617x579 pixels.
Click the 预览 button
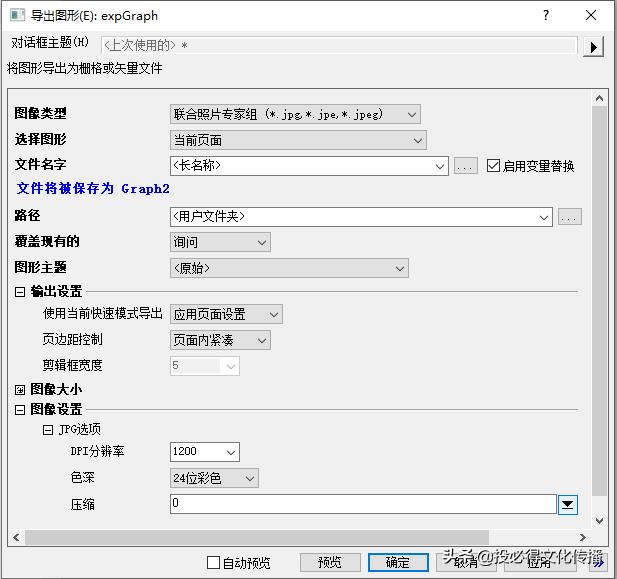330,562
